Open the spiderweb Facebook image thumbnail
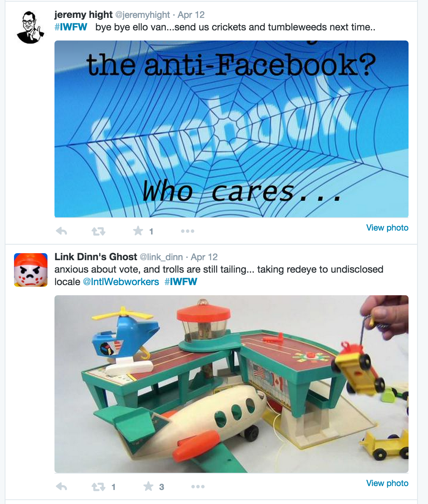Image resolution: width=428 pixels, height=504 pixels. (232, 129)
